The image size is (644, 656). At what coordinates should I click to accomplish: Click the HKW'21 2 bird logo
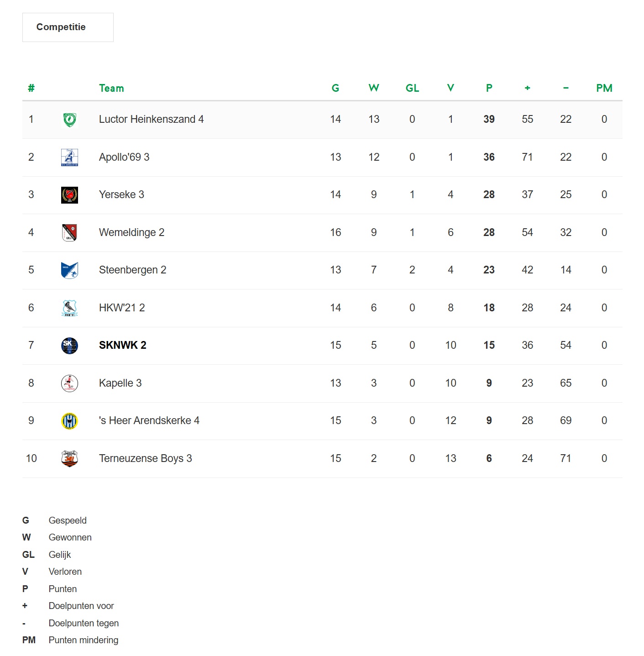click(x=69, y=308)
